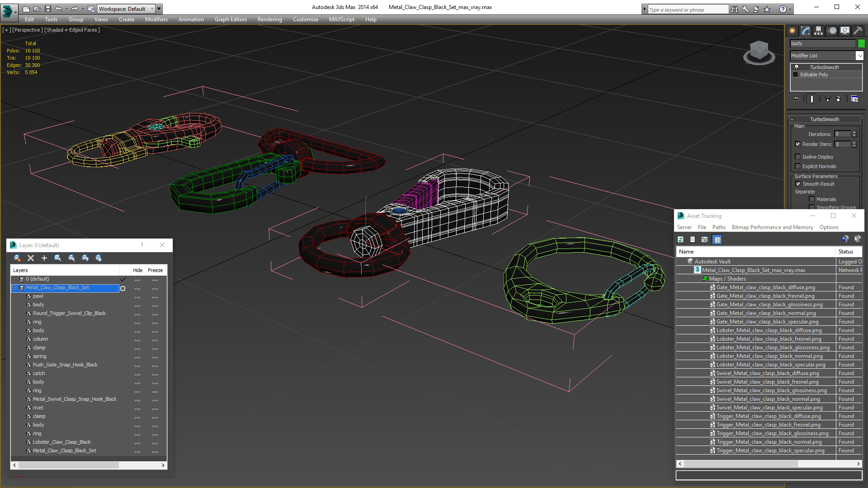Open the Motion command panel tab

[x=832, y=31]
